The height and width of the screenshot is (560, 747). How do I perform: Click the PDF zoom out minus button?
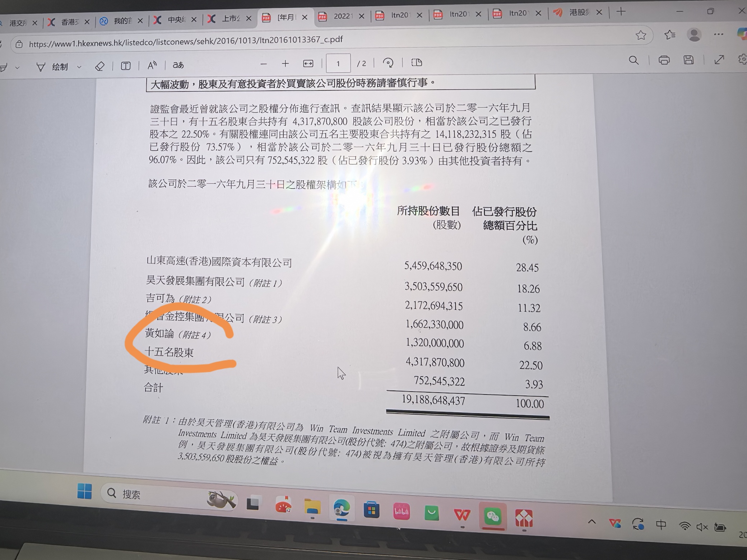pos(263,64)
